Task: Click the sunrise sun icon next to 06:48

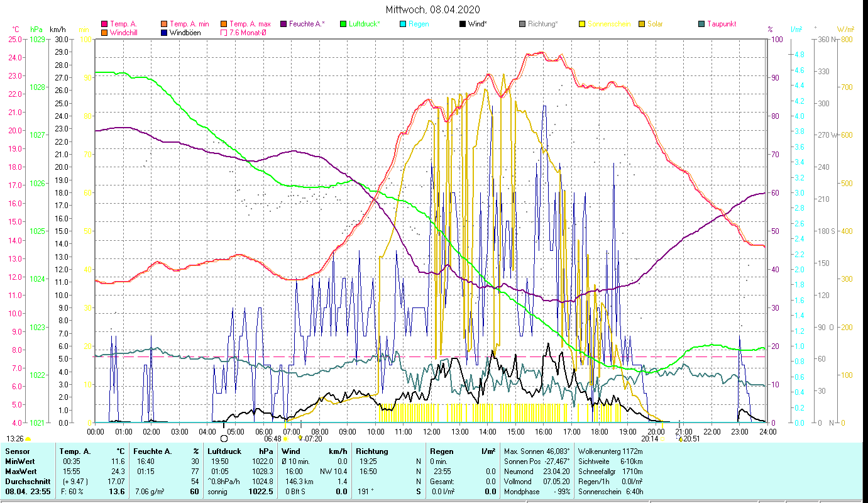Action: (x=285, y=439)
